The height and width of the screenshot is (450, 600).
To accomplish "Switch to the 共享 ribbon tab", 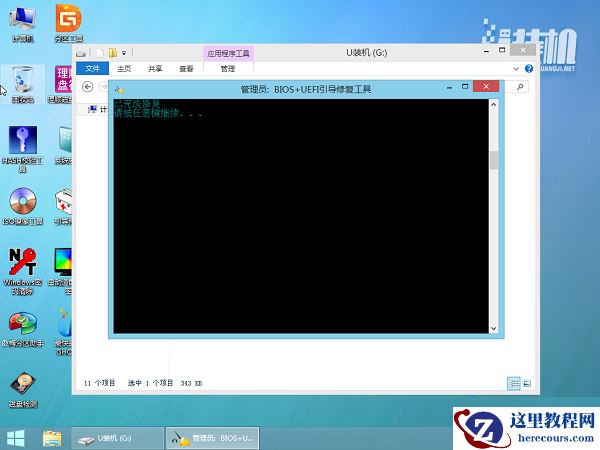I will click(155, 68).
